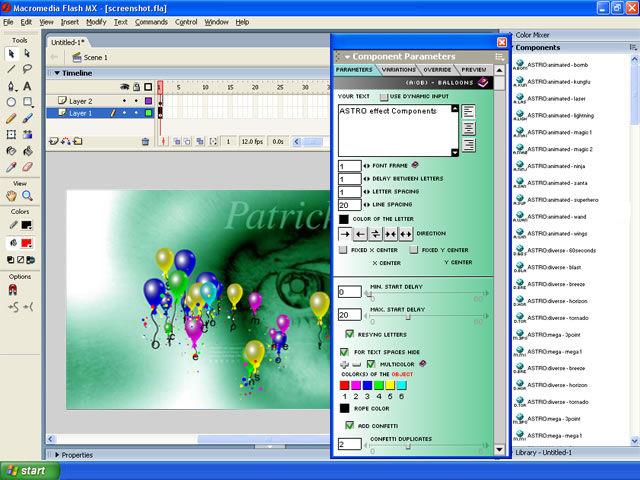This screenshot has width=640, height=480.
Task: Click the Snap to Objects magnet
Action: [x=13, y=290]
